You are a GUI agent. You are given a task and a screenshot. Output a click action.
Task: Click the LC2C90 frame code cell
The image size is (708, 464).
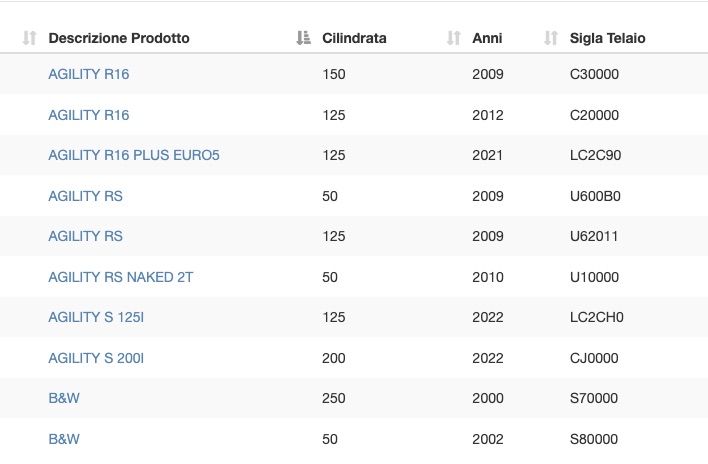point(595,155)
